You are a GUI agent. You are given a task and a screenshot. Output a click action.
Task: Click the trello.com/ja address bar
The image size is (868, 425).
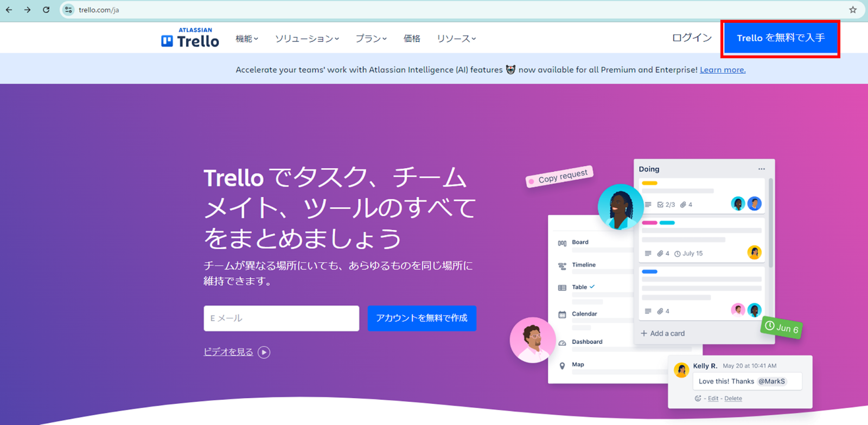pyautogui.click(x=456, y=10)
